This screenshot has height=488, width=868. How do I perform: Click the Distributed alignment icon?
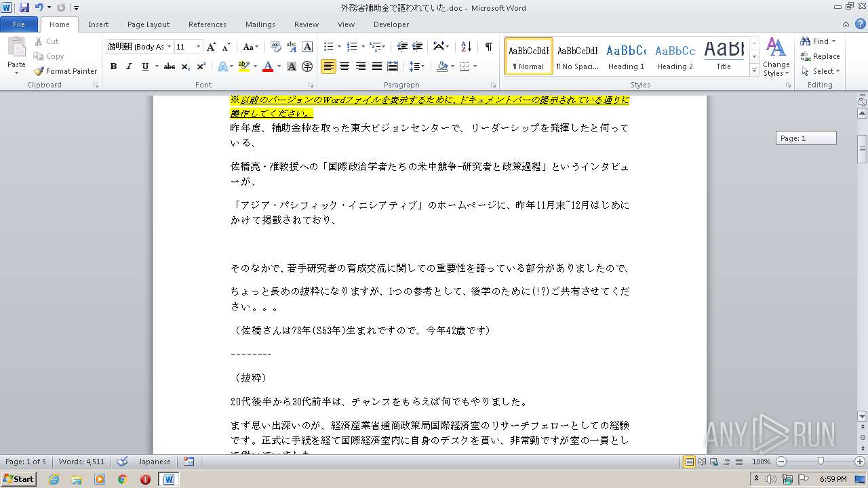393,66
